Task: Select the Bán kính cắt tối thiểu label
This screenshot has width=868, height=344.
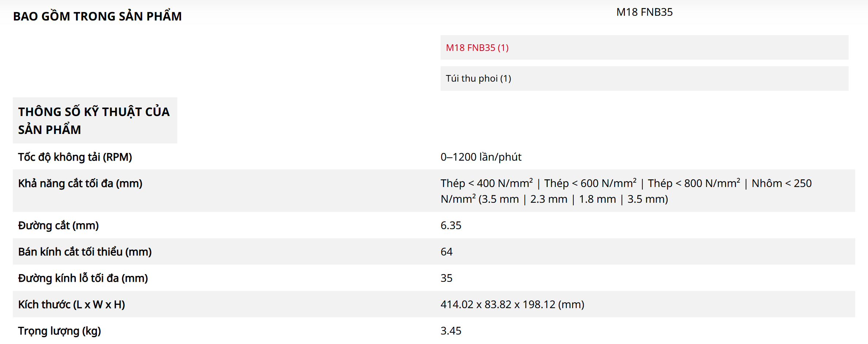Action: click(x=85, y=252)
